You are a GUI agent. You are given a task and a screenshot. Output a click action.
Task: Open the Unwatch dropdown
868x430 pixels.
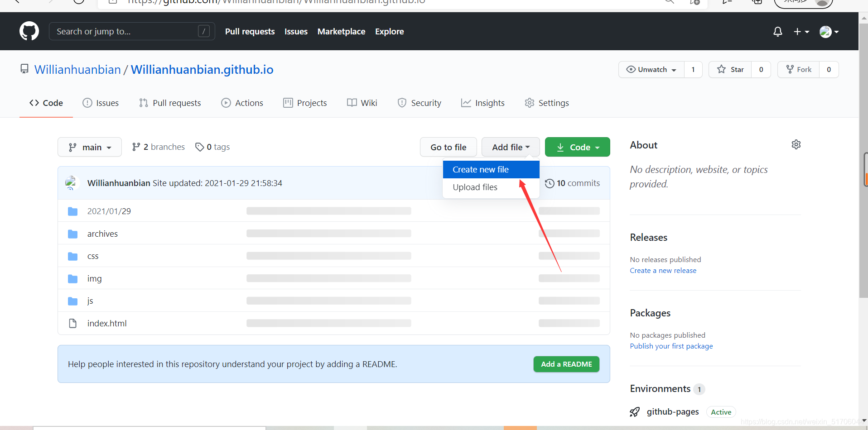tap(651, 70)
